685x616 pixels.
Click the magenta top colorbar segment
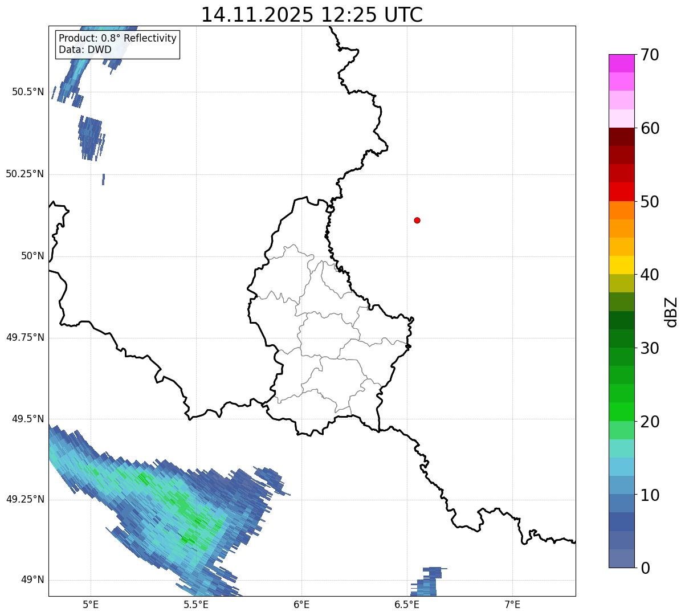coord(622,63)
